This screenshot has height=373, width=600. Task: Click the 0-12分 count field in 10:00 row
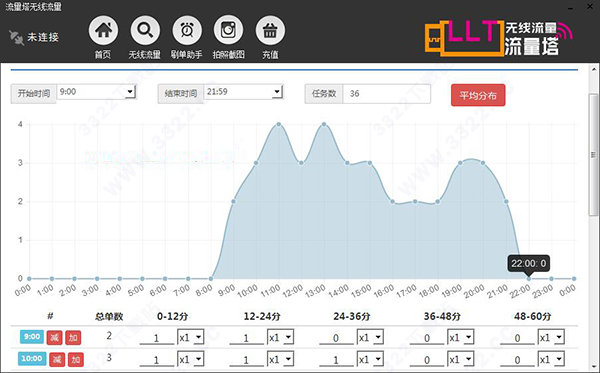pyautogui.click(x=157, y=360)
